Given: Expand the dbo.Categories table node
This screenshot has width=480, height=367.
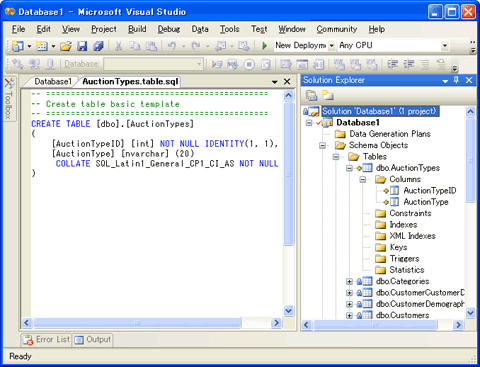Looking at the screenshot, I should (x=349, y=281).
